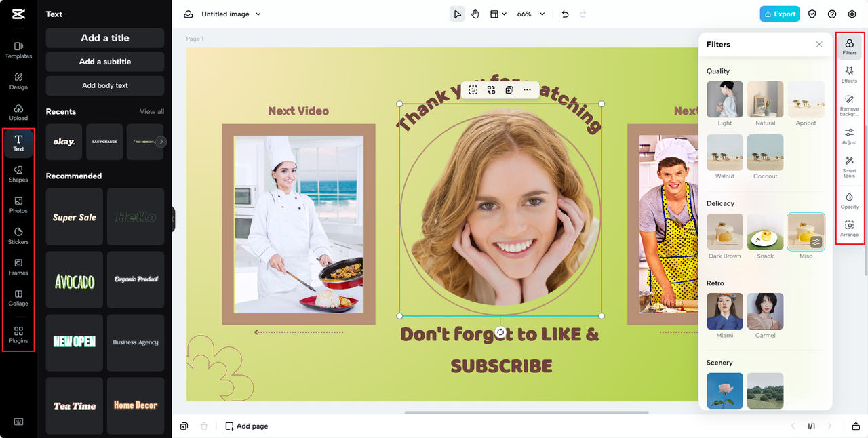This screenshot has width=868, height=438.
Task: Redo the last action
Action: tap(583, 14)
